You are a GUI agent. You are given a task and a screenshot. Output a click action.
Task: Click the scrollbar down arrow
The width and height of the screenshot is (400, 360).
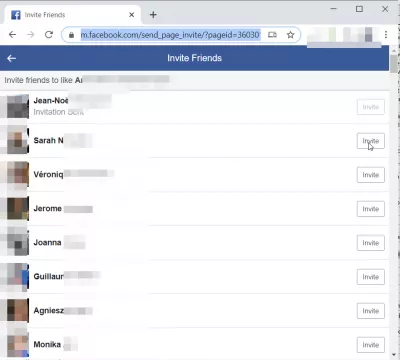pyautogui.click(x=394, y=354)
